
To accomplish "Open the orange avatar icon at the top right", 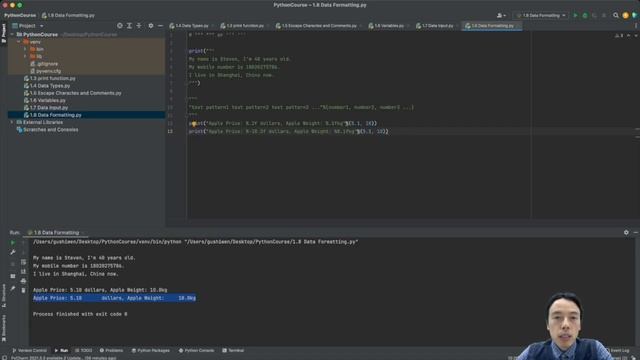I will (625, 16).
